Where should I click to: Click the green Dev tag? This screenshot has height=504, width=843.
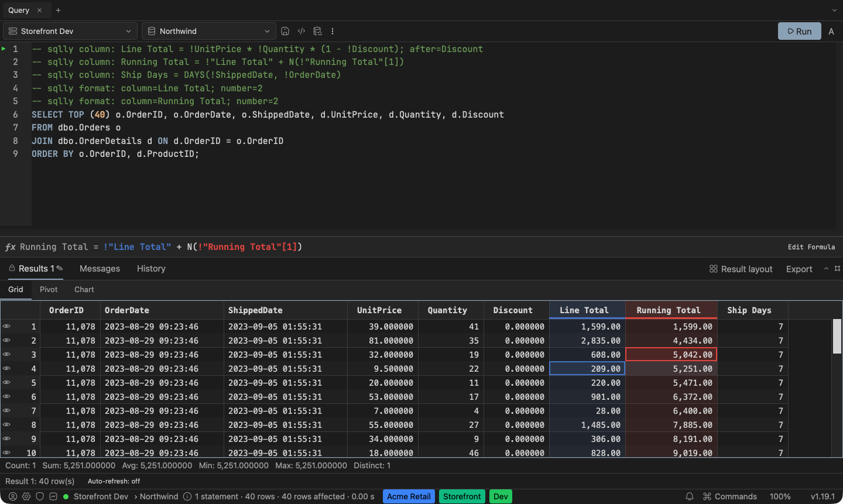(x=501, y=496)
